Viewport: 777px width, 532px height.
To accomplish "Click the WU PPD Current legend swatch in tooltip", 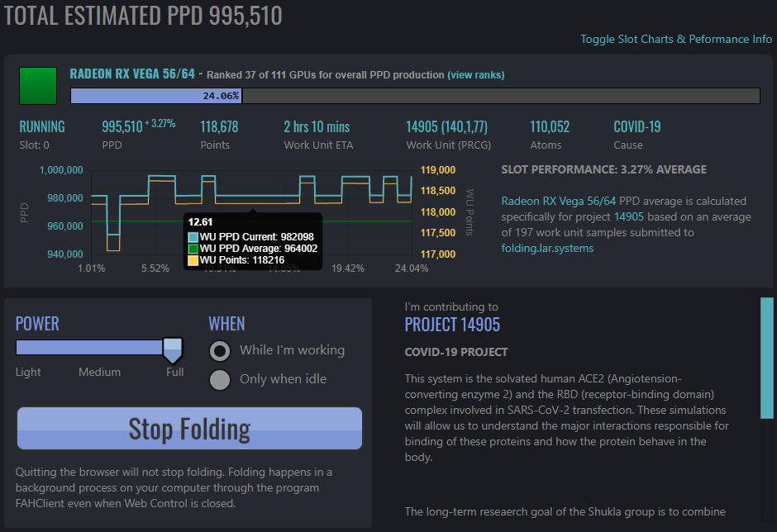I will tap(193, 237).
